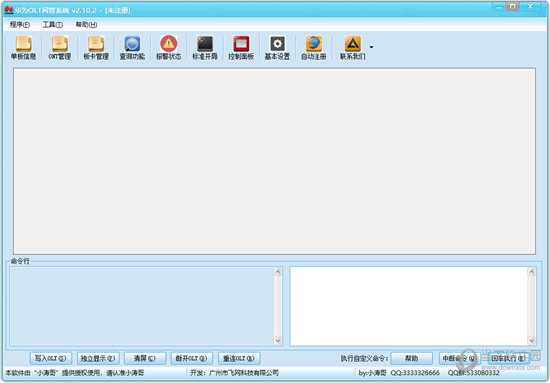Click the 执行自定义命令 label
The image size is (550, 383).
(x=364, y=358)
